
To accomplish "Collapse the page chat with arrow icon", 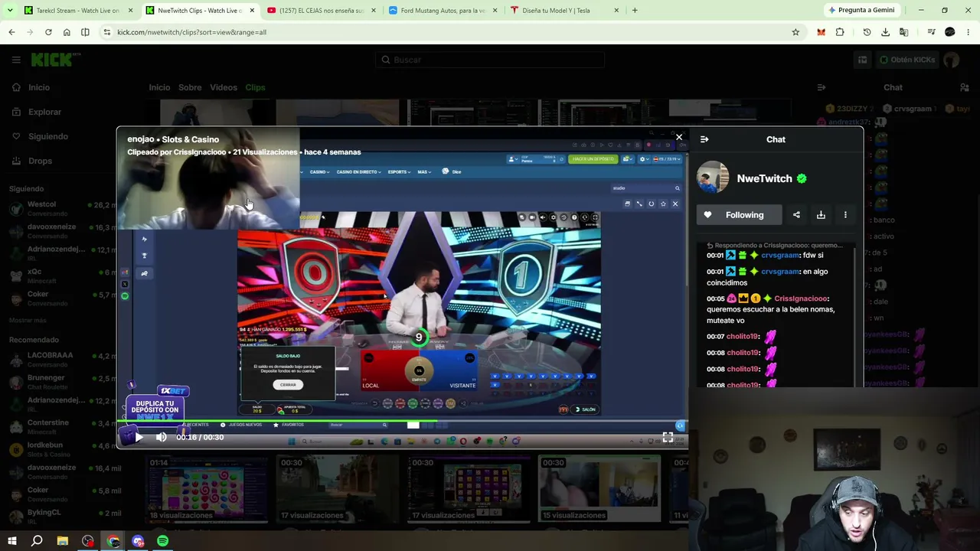I will [822, 87].
